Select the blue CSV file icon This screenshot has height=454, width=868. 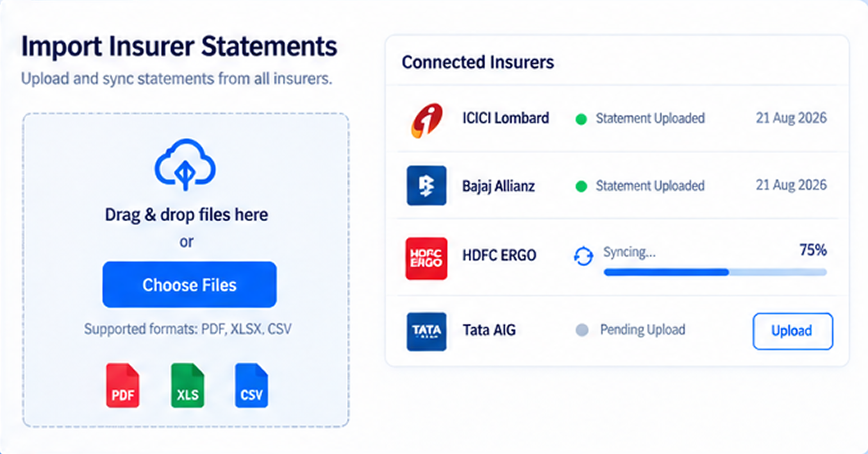click(x=251, y=385)
